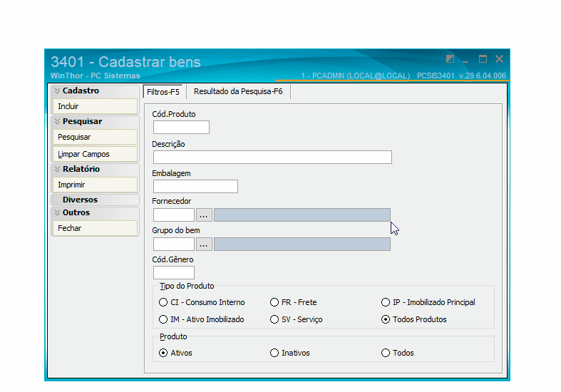
Task: Select IP - Imobilizado Principal option
Action: 428,303
